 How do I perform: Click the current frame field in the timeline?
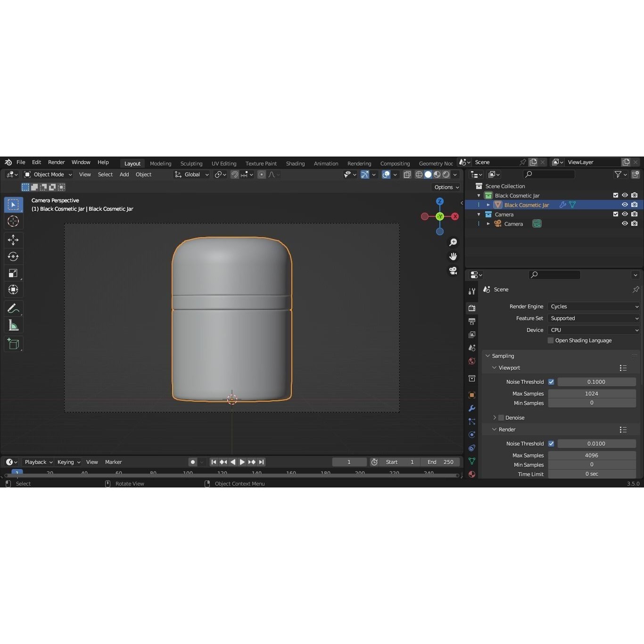349,462
